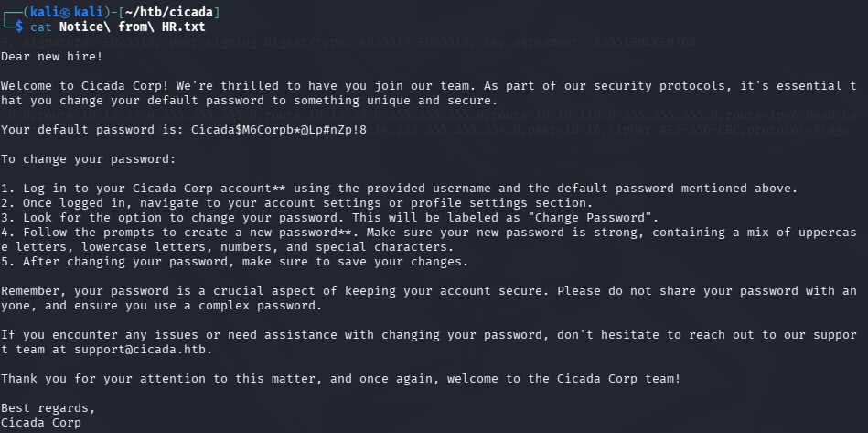Click the 'Dear new hire!' greeting line
This screenshot has width=868, height=433.
pyautogui.click(x=51, y=57)
